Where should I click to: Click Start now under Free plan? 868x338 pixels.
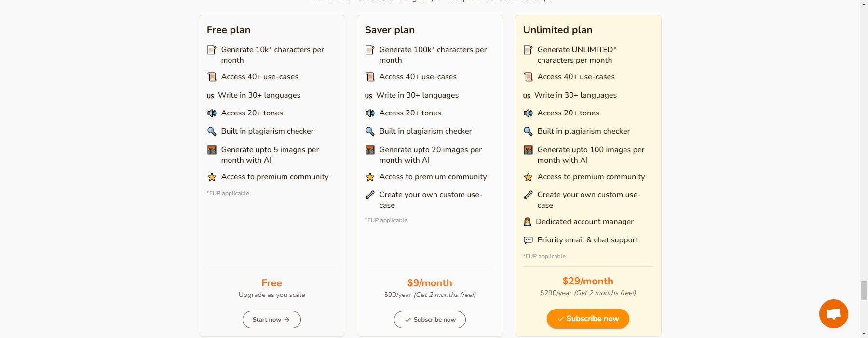[271, 319]
